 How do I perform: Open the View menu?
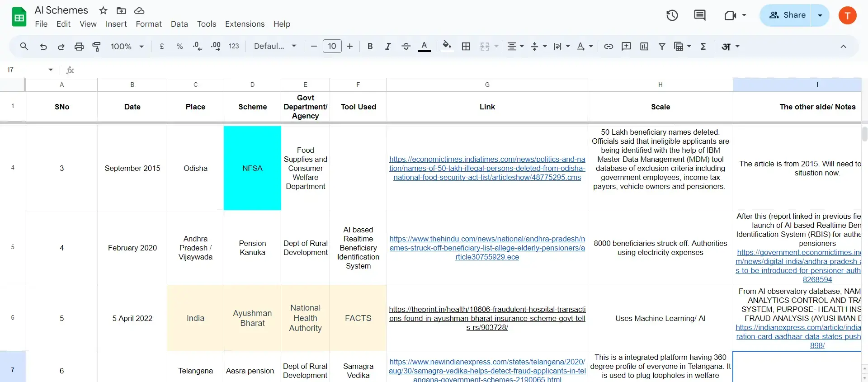point(88,24)
